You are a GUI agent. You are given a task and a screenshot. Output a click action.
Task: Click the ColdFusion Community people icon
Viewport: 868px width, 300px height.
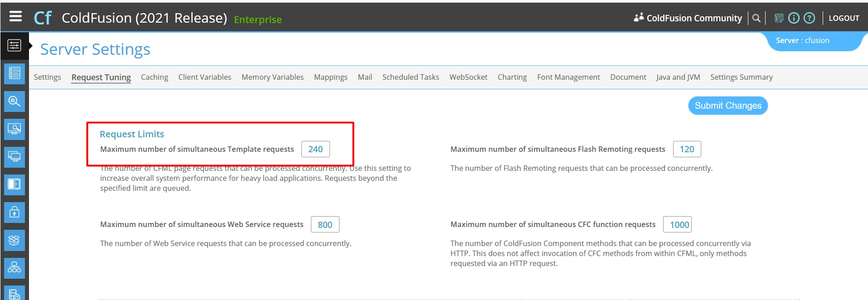tap(639, 18)
